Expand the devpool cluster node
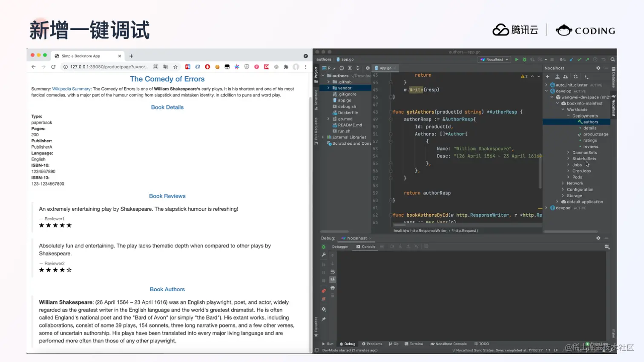 click(546, 208)
